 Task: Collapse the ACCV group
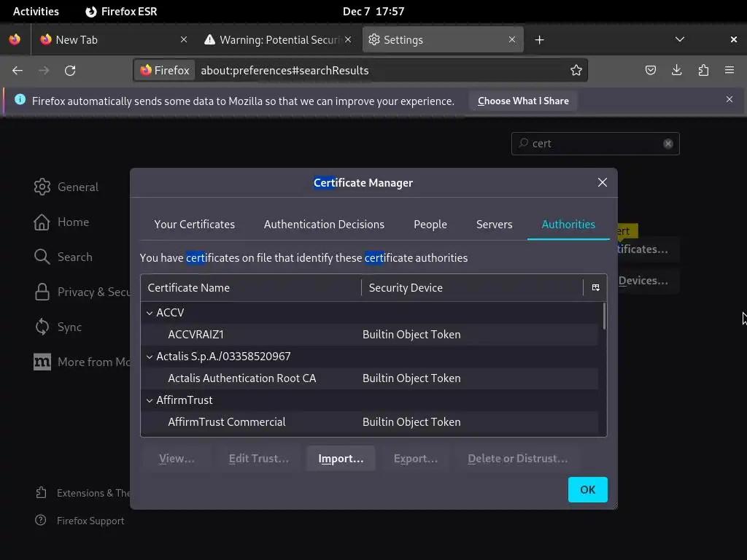150,313
